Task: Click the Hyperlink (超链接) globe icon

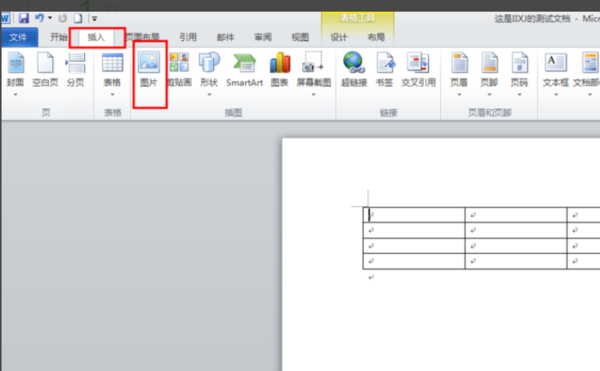Action: 354,62
